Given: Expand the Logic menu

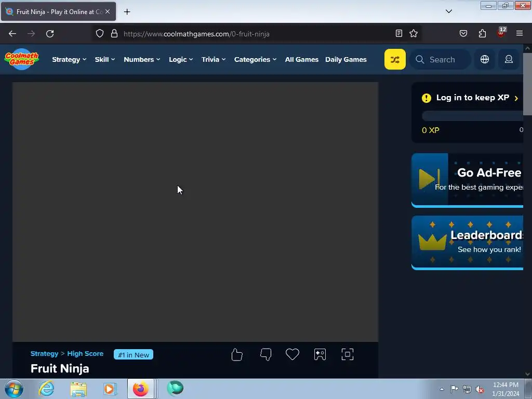Looking at the screenshot, I should [x=181, y=59].
